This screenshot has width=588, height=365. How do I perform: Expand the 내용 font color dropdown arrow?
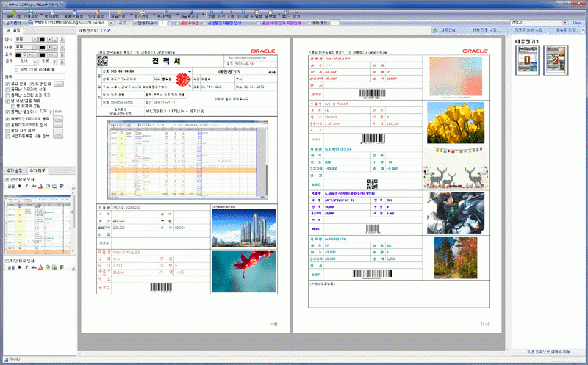click(50, 47)
